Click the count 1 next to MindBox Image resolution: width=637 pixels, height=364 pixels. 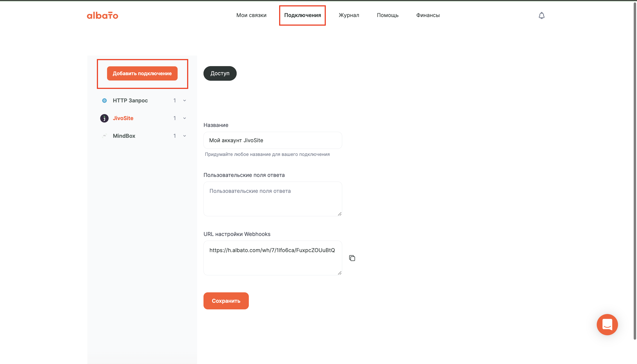pyautogui.click(x=175, y=136)
